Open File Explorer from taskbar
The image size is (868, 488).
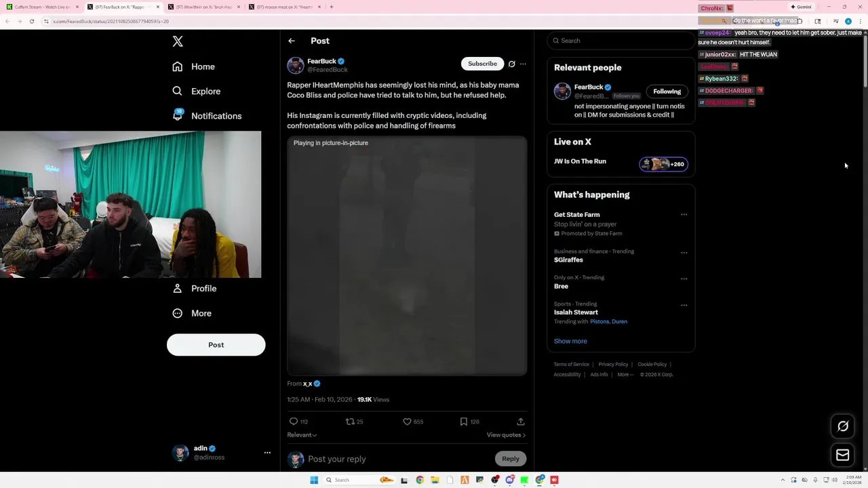[x=435, y=480]
